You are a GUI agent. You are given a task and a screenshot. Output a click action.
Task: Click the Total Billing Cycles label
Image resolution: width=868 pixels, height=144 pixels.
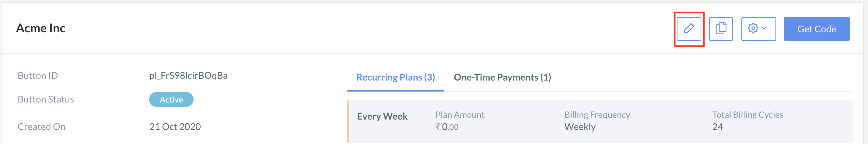point(747,115)
